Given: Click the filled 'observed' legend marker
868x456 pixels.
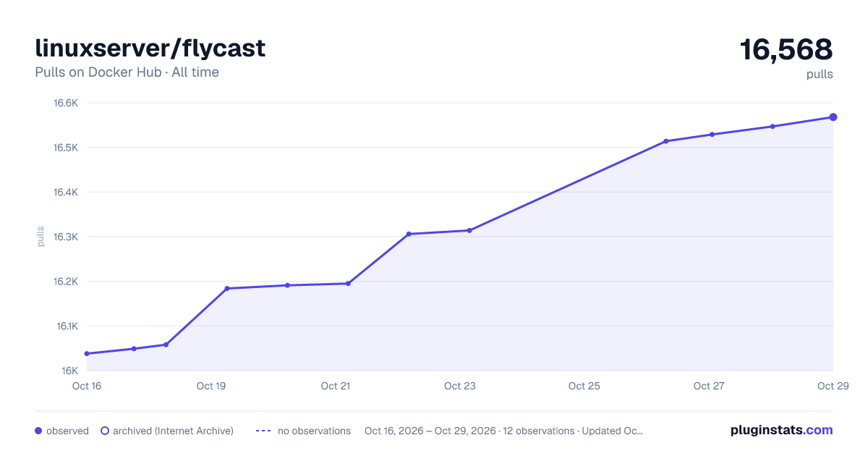Looking at the screenshot, I should 38,431.
